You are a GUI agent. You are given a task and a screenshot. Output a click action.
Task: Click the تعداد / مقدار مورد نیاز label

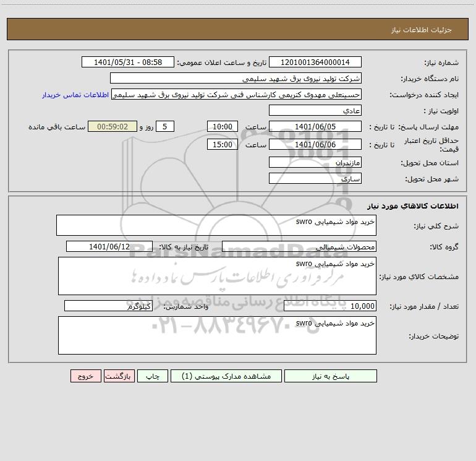coord(424,306)
